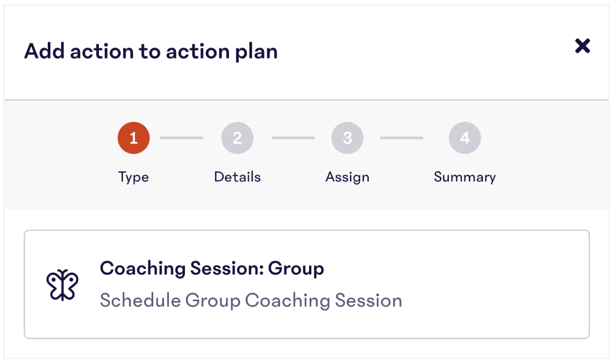Image resolution: width=615 pixels, height=364 pixels.
Task: Click connector line between steps 2 and 3
Action: pos(292,138)
